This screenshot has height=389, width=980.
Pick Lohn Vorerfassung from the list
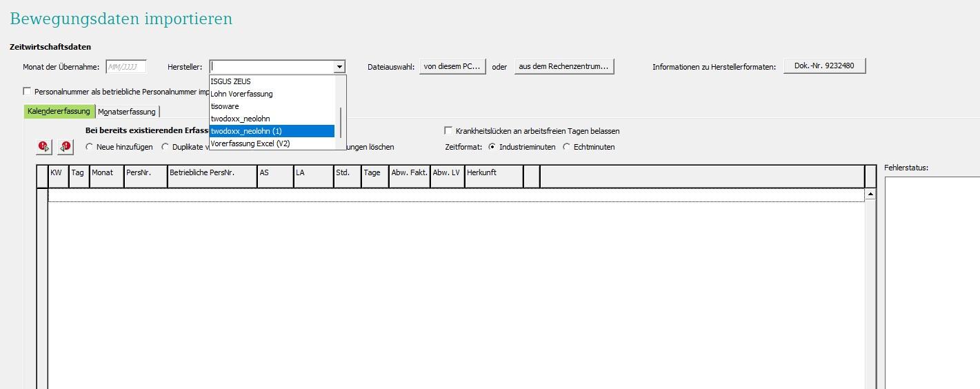click(272, 94)
